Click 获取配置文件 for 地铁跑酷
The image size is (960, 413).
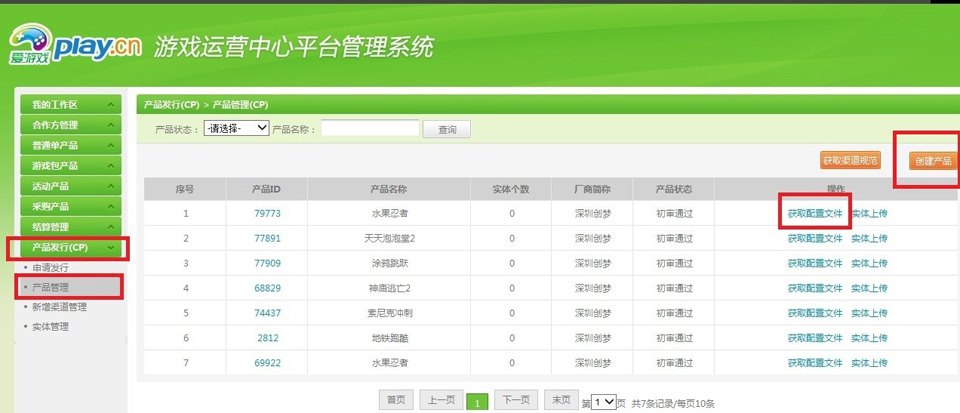click(x=815, y=338)
